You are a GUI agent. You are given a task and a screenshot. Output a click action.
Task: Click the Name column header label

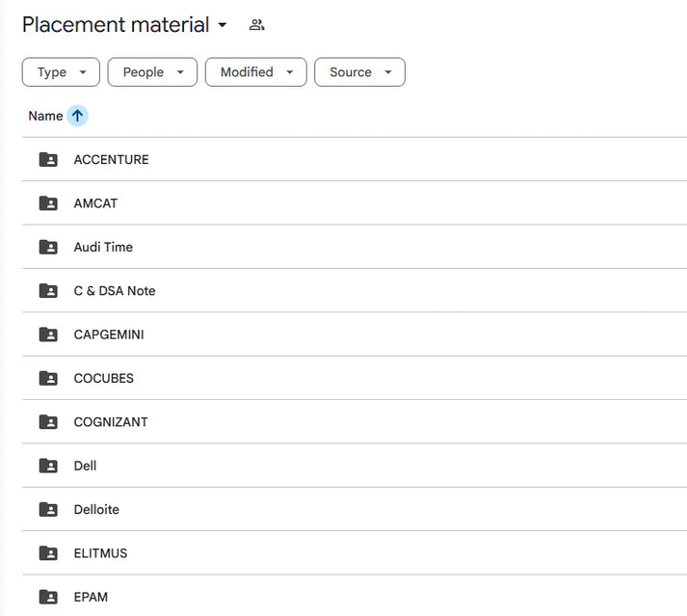[x=45, y=116]
